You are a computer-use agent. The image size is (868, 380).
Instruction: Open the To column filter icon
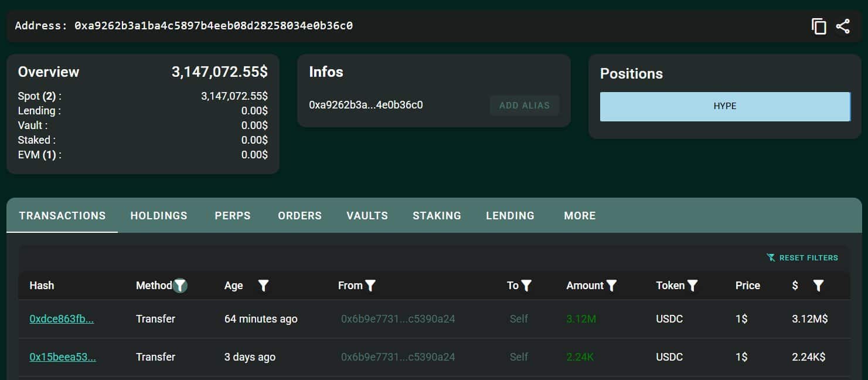[x=526, y=286]
